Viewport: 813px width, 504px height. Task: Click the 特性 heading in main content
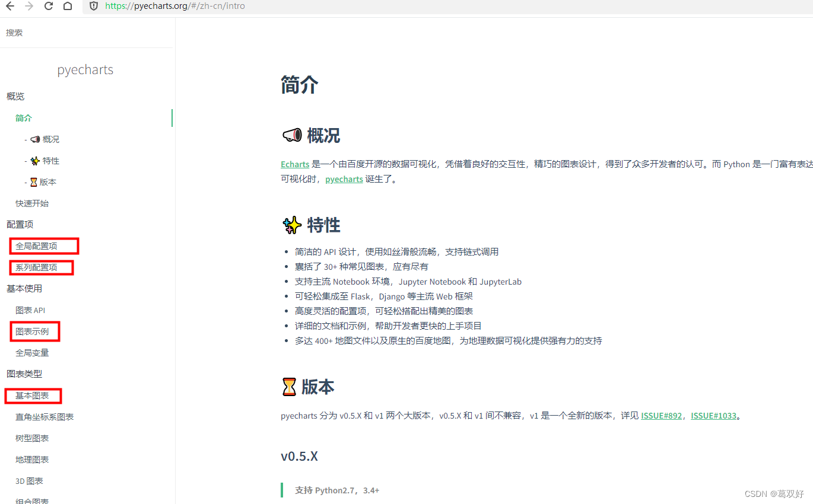[x=323, y=225]
